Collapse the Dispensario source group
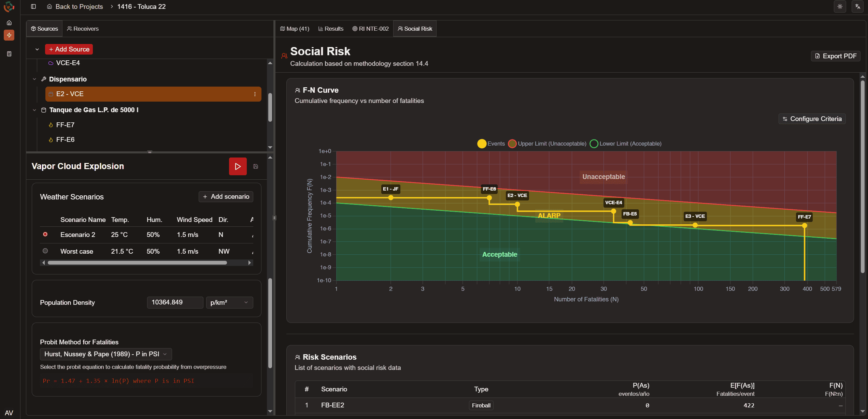Screen dimensions: 868x419 tap(34, 79)
